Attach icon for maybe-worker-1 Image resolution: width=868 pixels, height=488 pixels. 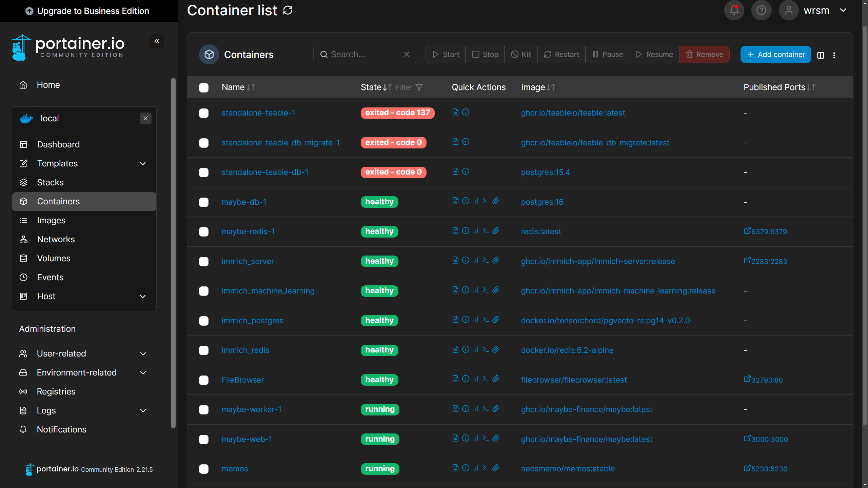tap(496, 409)
